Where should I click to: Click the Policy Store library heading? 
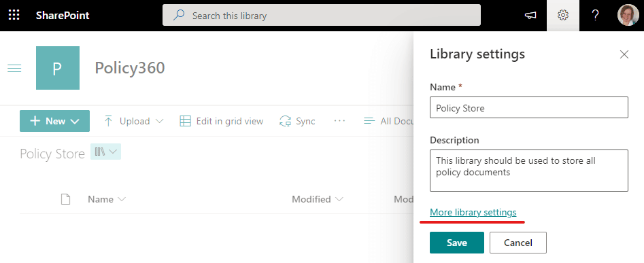[52, 154]
